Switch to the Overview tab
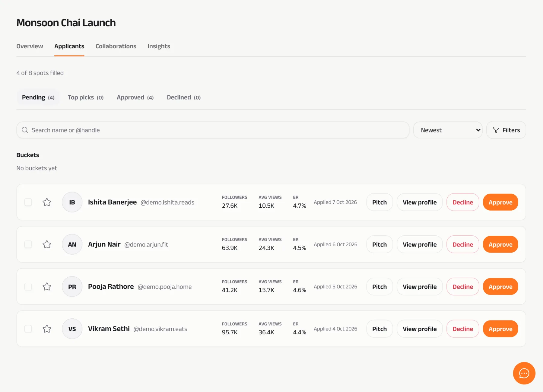 pyautogui.click(x=30, y=46)
